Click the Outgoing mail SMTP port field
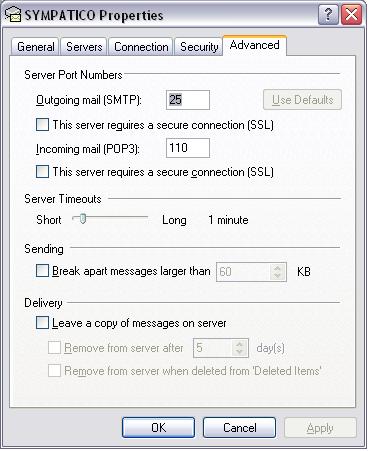Viewport: 369px width, 451px height. point(188,100)
